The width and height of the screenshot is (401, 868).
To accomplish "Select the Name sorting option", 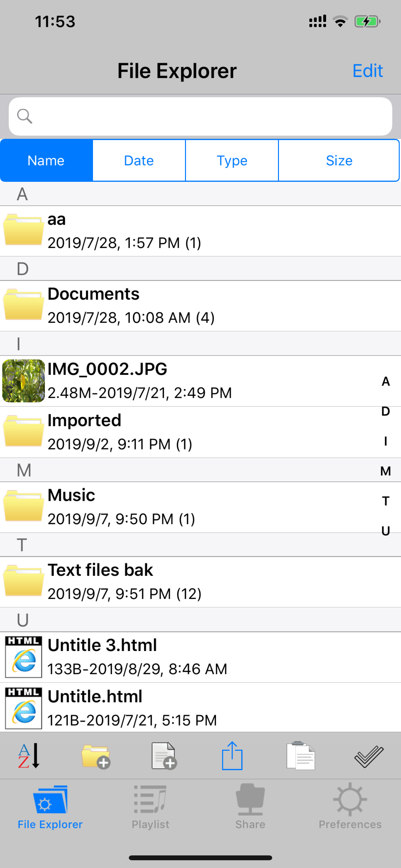I will tap(46, 160).
